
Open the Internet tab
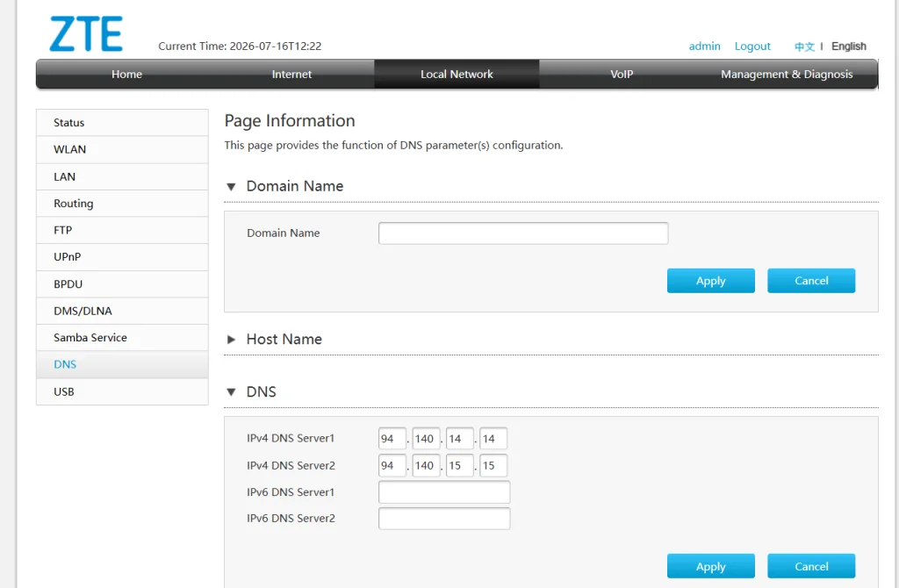pos(291,74)
